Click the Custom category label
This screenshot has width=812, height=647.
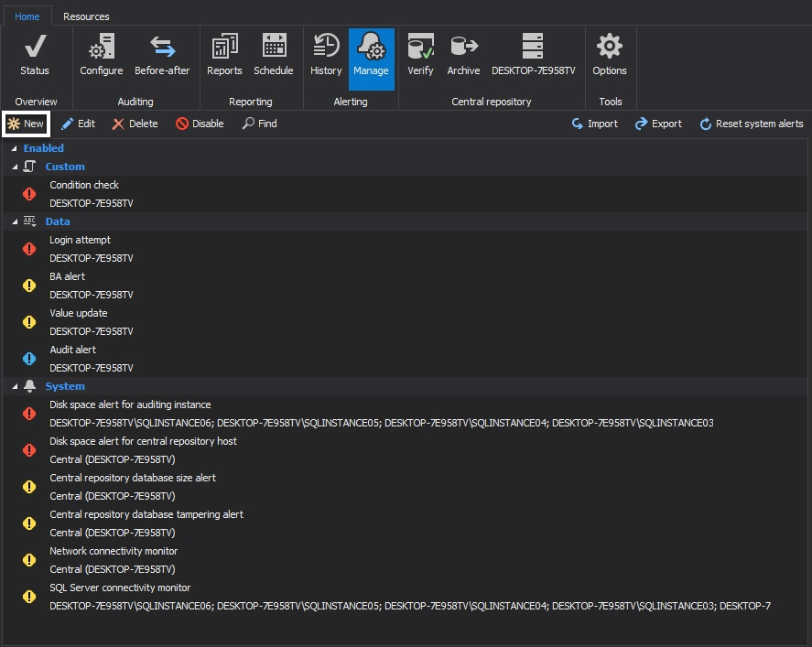tap(65, 167)
